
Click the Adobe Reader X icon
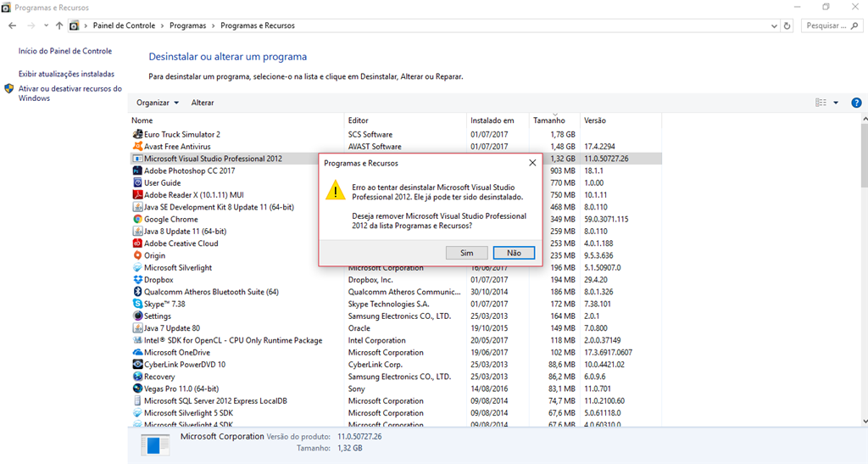click(x=137, y=195)
